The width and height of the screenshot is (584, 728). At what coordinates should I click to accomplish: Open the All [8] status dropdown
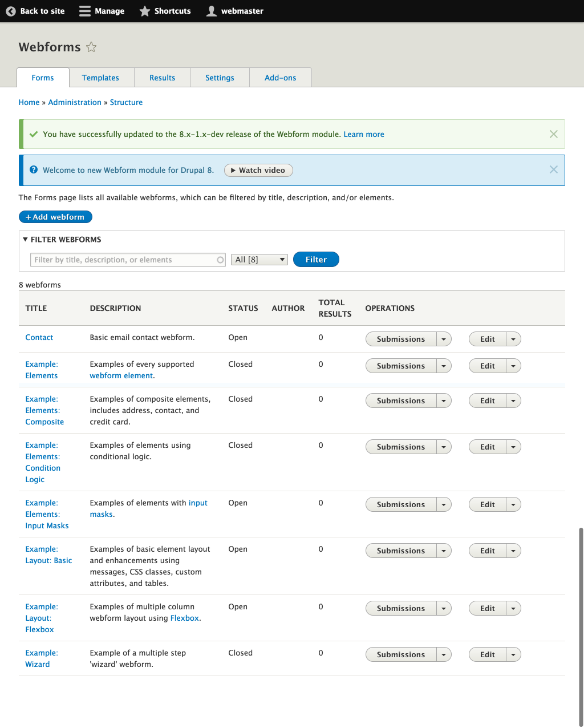pos(259,260)
